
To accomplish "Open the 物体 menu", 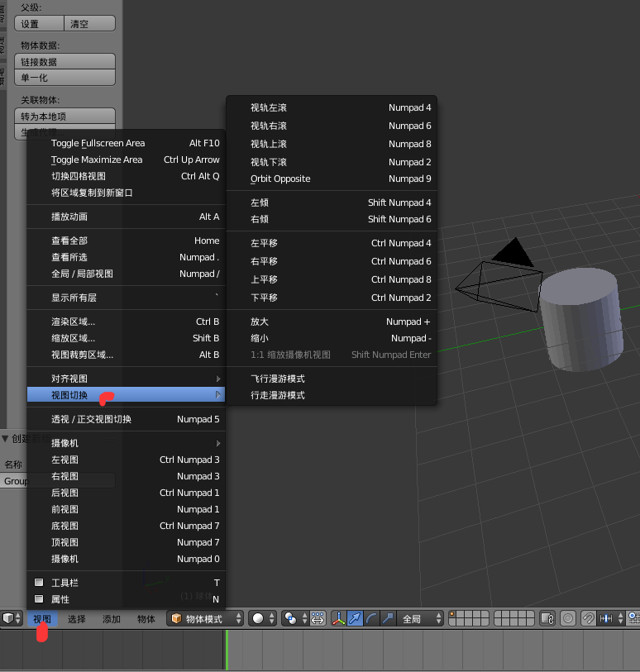I will tap(146, 619).
